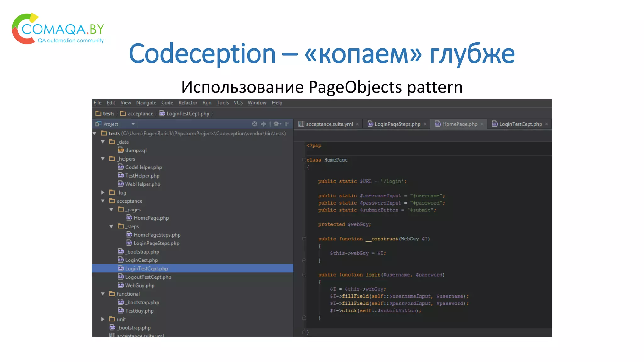Click the _helpers folder icon
This screenshot has height=362, width=644.
112,159
